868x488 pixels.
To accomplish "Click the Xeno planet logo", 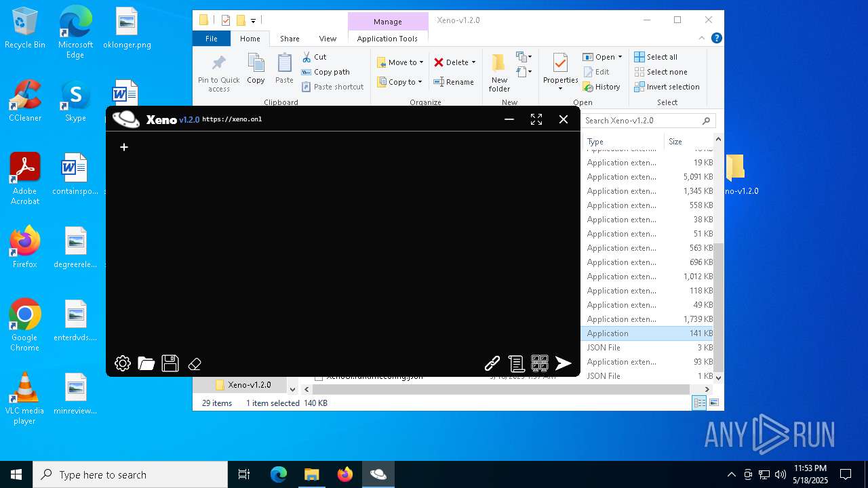I will click(x=126, y=119).
